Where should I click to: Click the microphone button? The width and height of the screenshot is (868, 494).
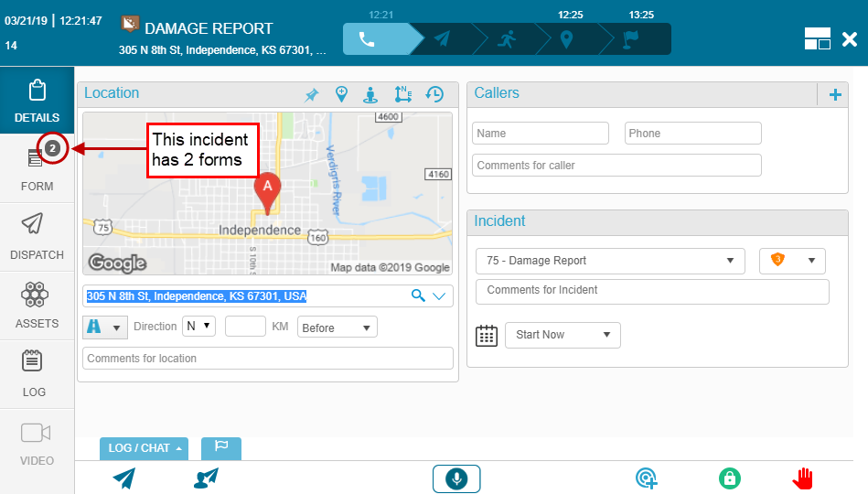[456, 478]
